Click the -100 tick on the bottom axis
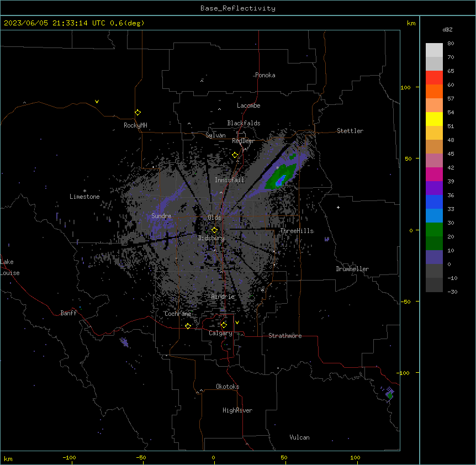 (x=69, y=457)
